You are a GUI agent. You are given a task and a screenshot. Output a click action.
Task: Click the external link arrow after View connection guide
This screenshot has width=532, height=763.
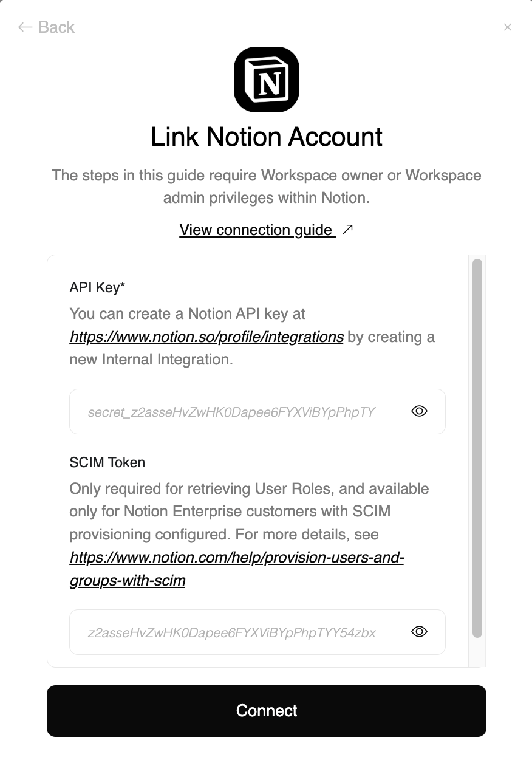click(x=347, y=230)
